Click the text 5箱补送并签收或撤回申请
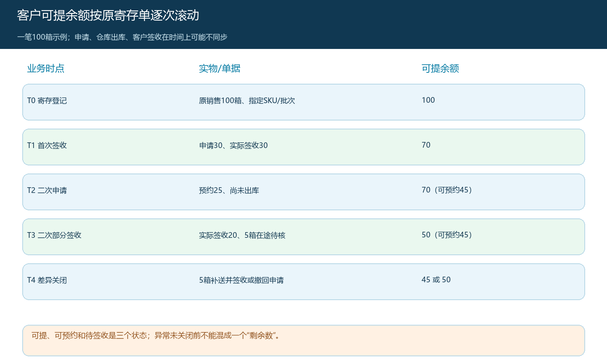The image size is (607, 364). pyautogui.click(x=241, y=280)
